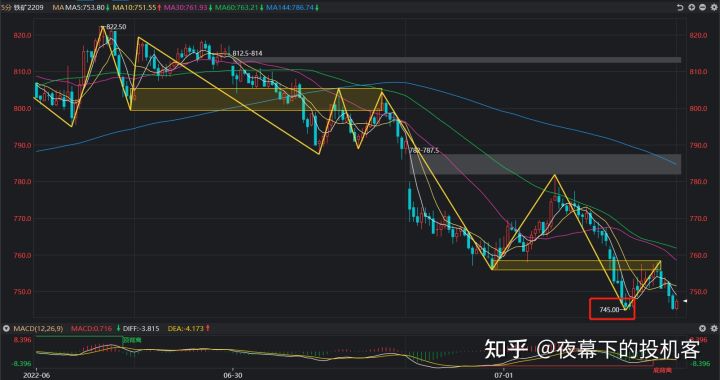This screenshot has width=720, height=380.
Task: Open MACD panel settings gear icon
Action: [714, 329]
